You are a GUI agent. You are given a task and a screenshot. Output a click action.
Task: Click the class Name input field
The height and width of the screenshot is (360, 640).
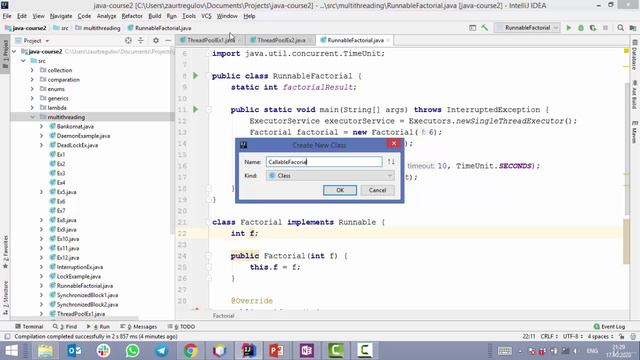pos(324,162)
